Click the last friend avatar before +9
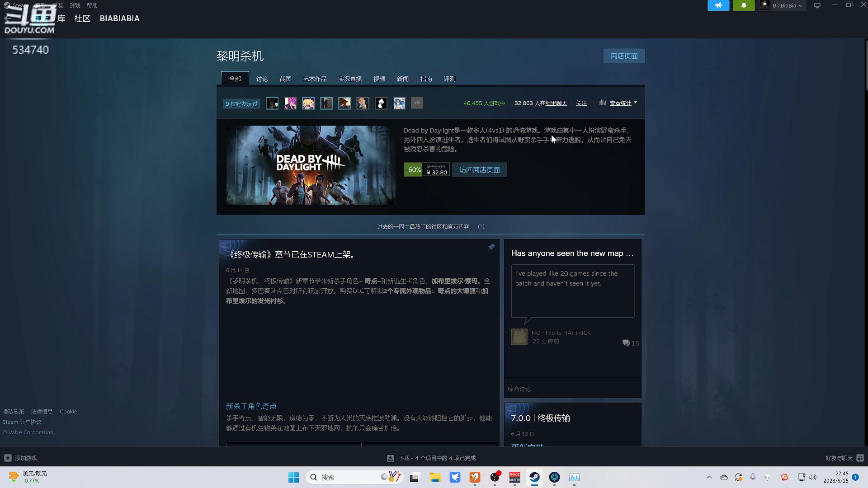The image size is (868, 488). 399,103
